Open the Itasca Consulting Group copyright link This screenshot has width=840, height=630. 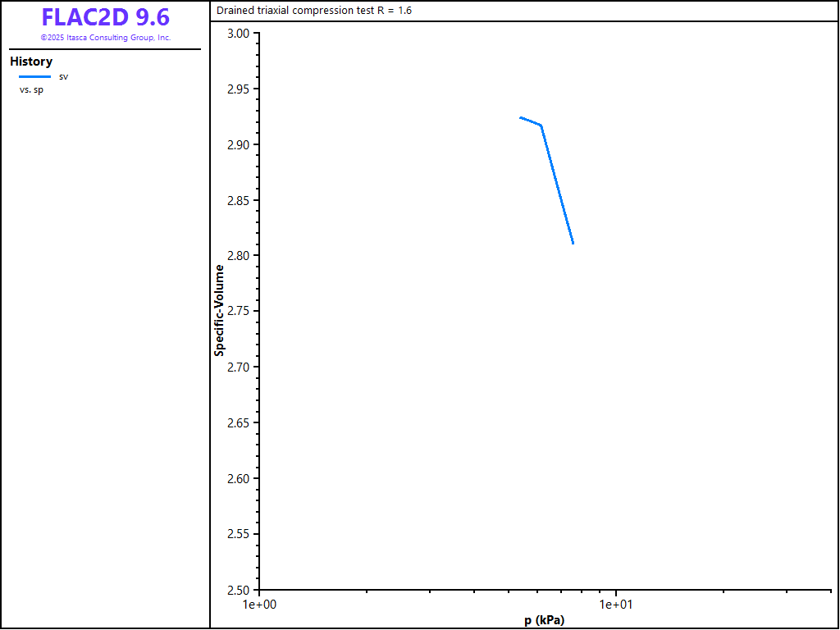[x=105, y=38]
